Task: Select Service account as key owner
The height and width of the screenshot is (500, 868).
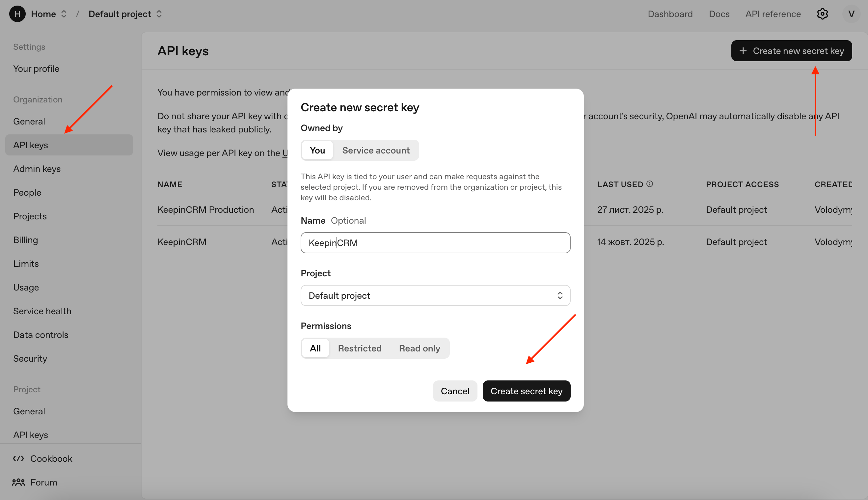Action: click(375, 150)
